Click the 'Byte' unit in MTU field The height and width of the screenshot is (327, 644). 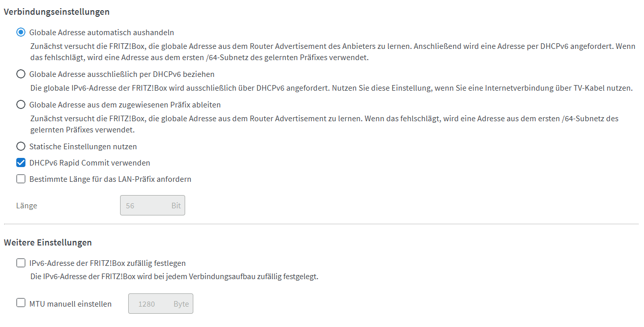point(181,304)
